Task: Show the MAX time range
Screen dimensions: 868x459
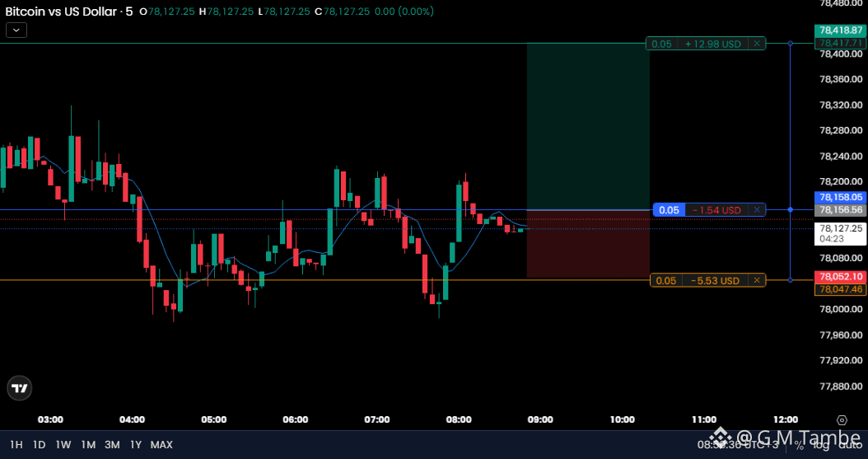Action: click(x=161, y=445)
